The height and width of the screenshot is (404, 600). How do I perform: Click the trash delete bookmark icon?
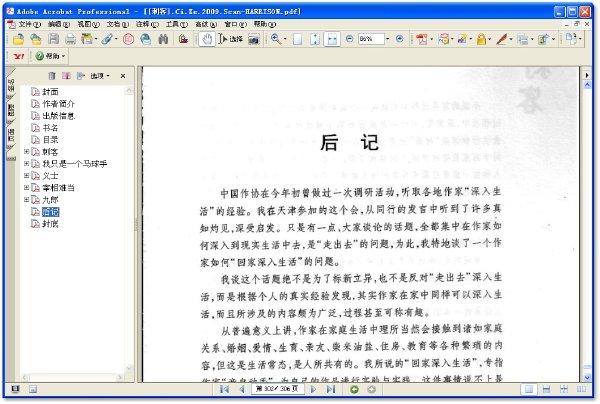tap(52, 76)
